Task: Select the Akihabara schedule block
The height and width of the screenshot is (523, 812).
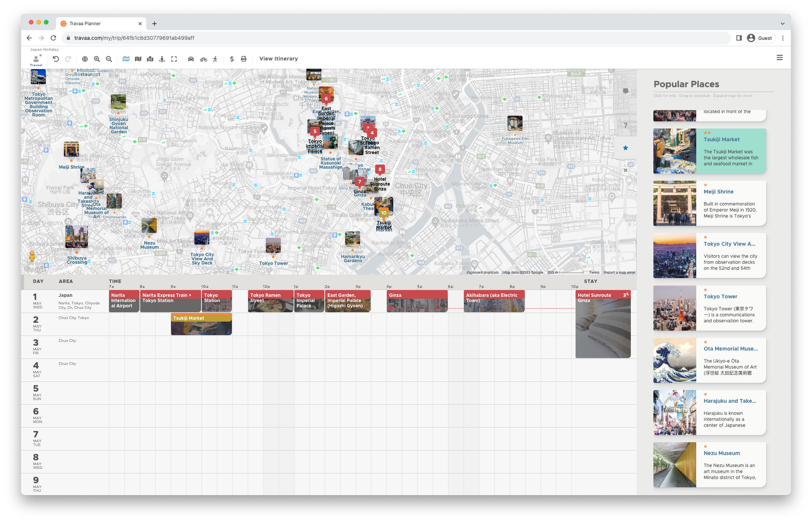Action: [x=494, y=301]
